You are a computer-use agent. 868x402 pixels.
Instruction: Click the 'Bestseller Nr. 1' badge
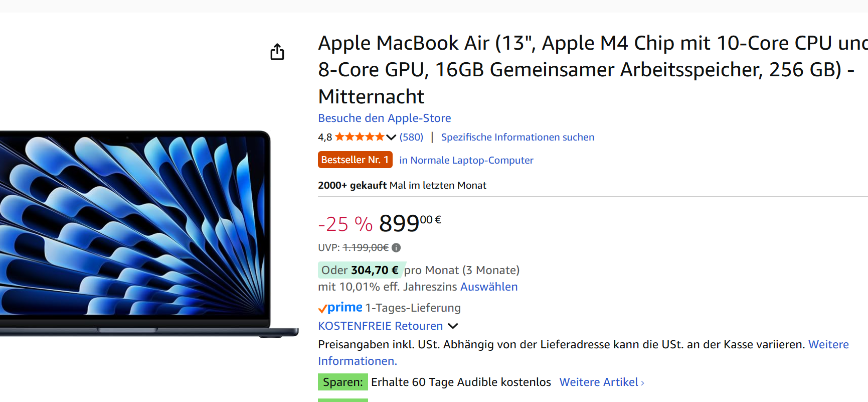coord(355,160)
